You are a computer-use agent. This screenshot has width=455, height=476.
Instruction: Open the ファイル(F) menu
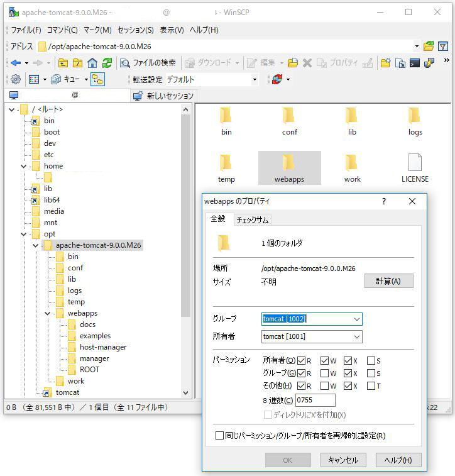(26, 30)
